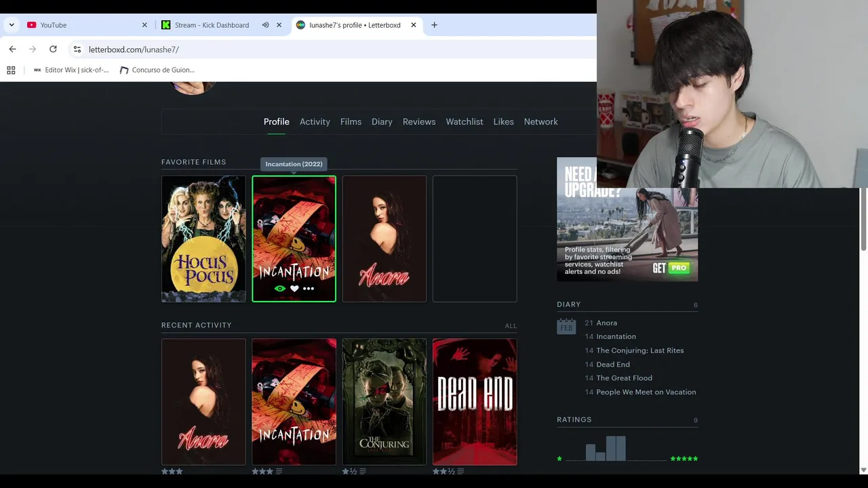868x488 pixels.
Task: Close the Letterboxd profile tab
Action: coord(414,25)
